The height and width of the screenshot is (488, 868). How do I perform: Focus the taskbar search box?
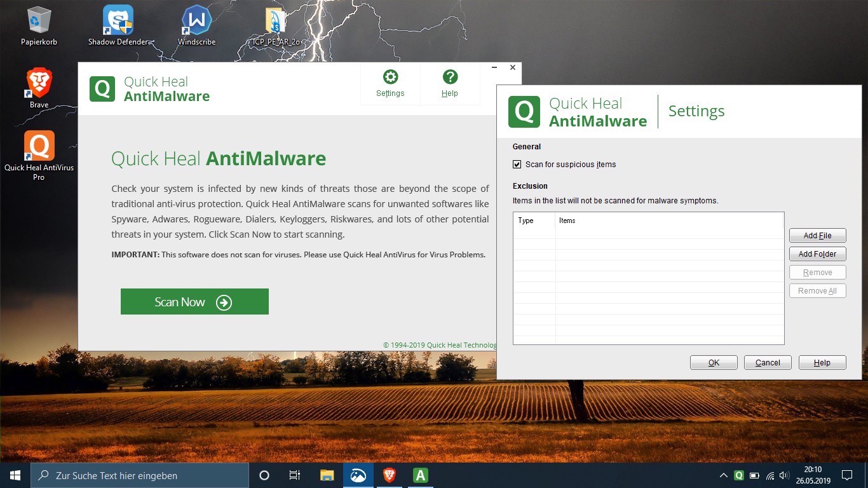pyautogui.click(x=140, y=475)
